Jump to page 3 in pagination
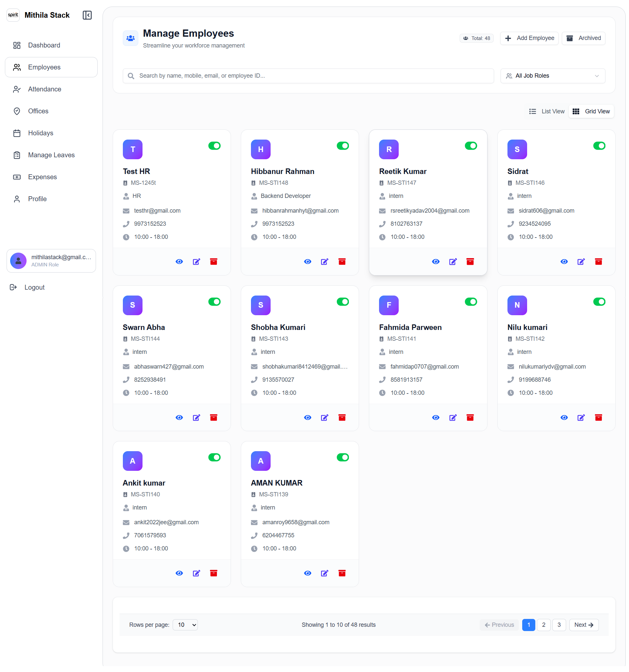Viewport: 629px width, 672px height. coord(559,625)
